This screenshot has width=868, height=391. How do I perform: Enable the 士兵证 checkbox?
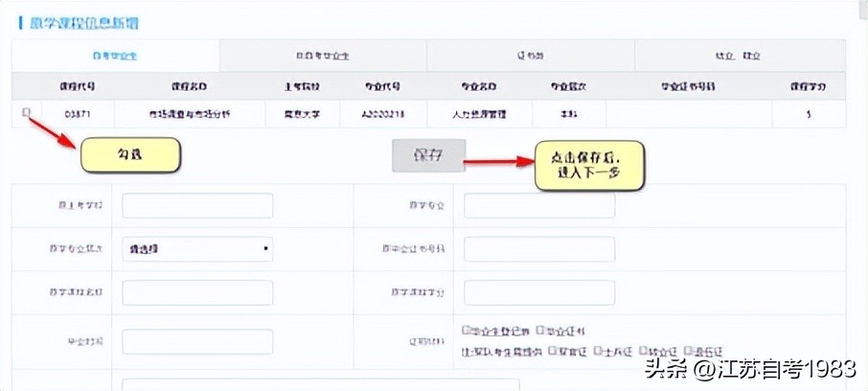pyautogui.click(x=598, y=350)
